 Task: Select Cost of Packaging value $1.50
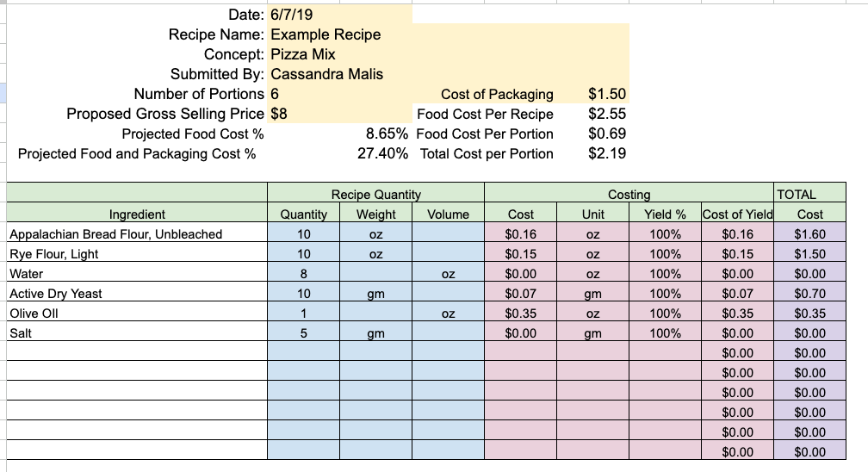click(x=592, y=94)
